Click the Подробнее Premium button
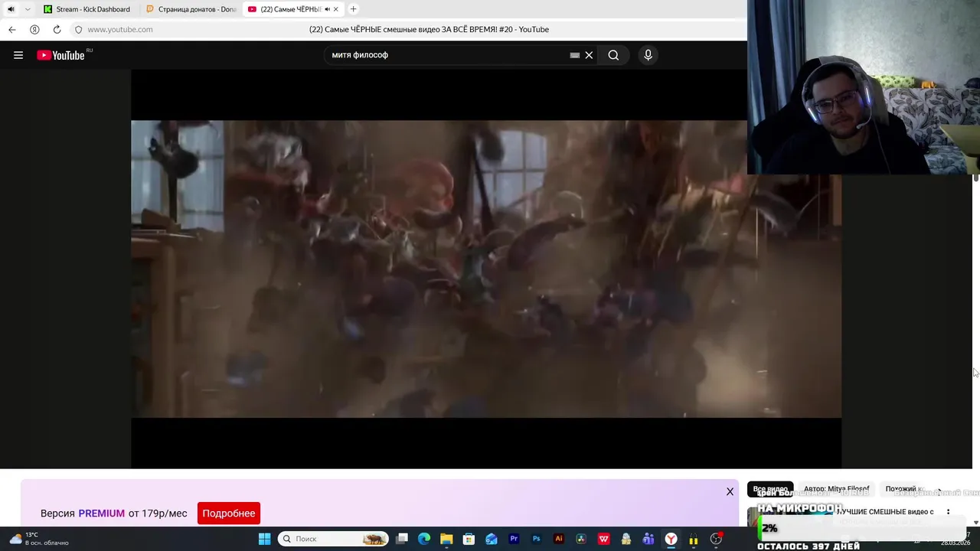 (x=229, y=514)
